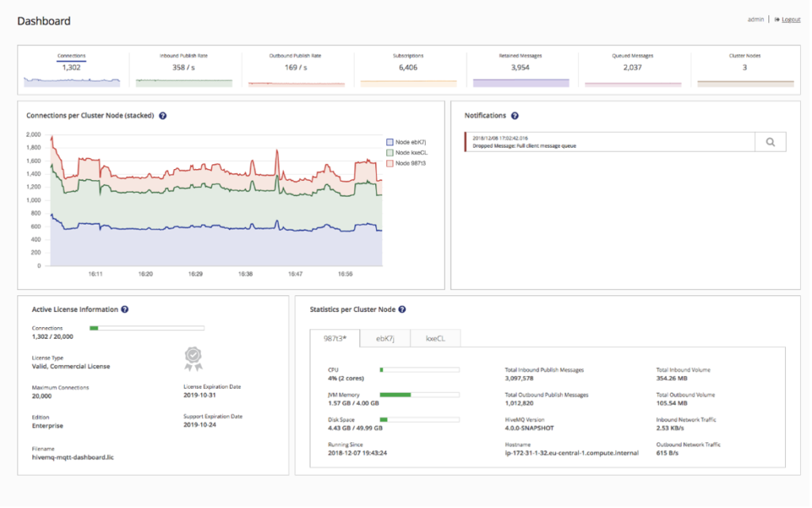This screenshot has width=812, height=508.
Task: Click the '1,302 / 20,000' connections value
Action: 53,337
